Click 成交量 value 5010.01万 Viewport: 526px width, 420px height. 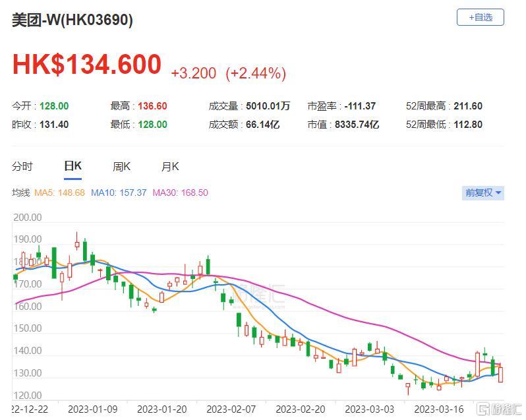268,106
